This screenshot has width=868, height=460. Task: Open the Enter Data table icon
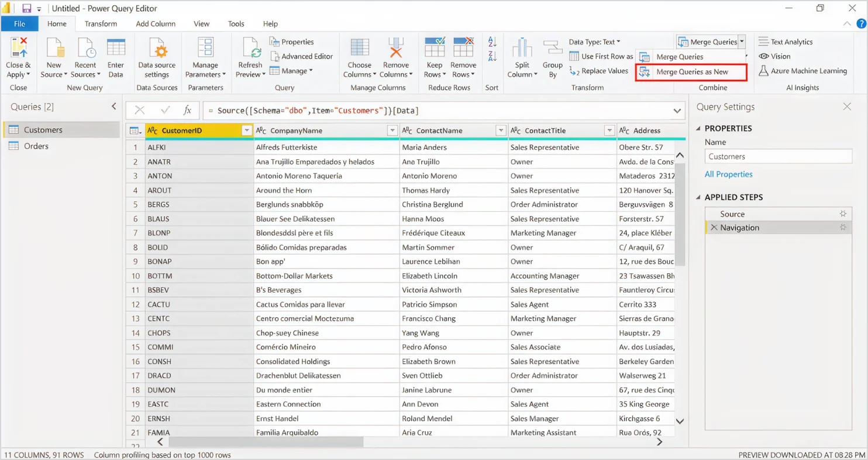[116, 47]
